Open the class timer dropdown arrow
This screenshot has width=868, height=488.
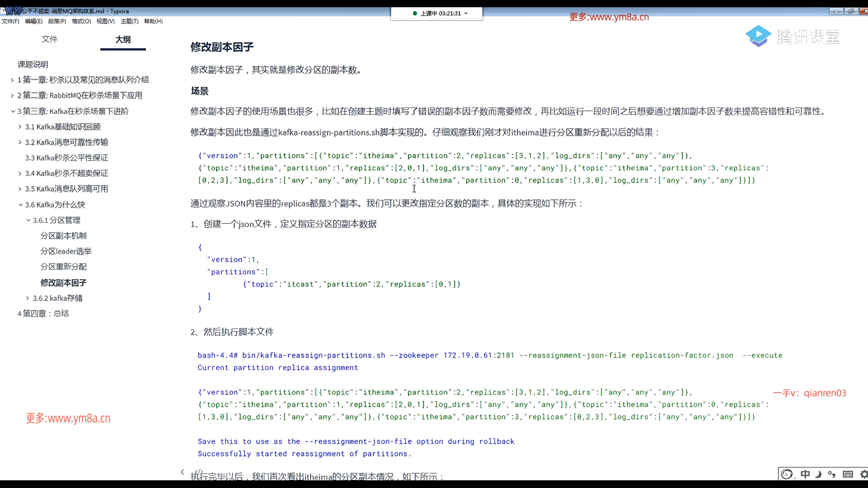[x=466, y=13]
